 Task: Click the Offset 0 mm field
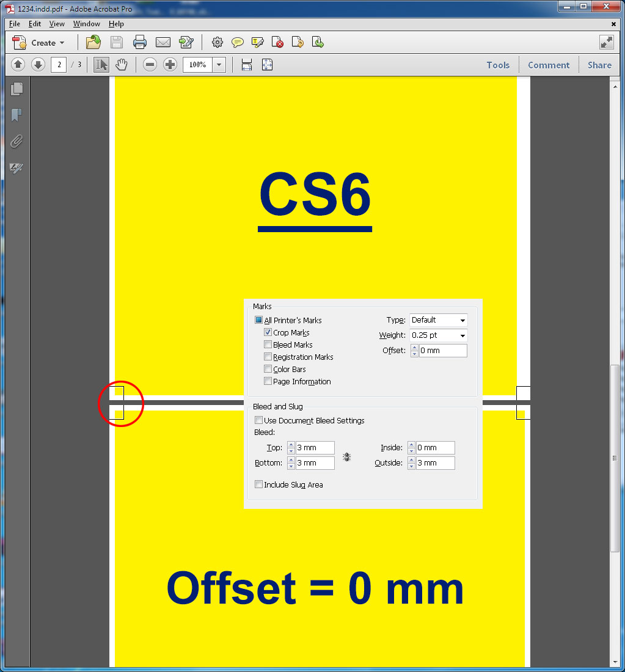(x=443, y=351)
